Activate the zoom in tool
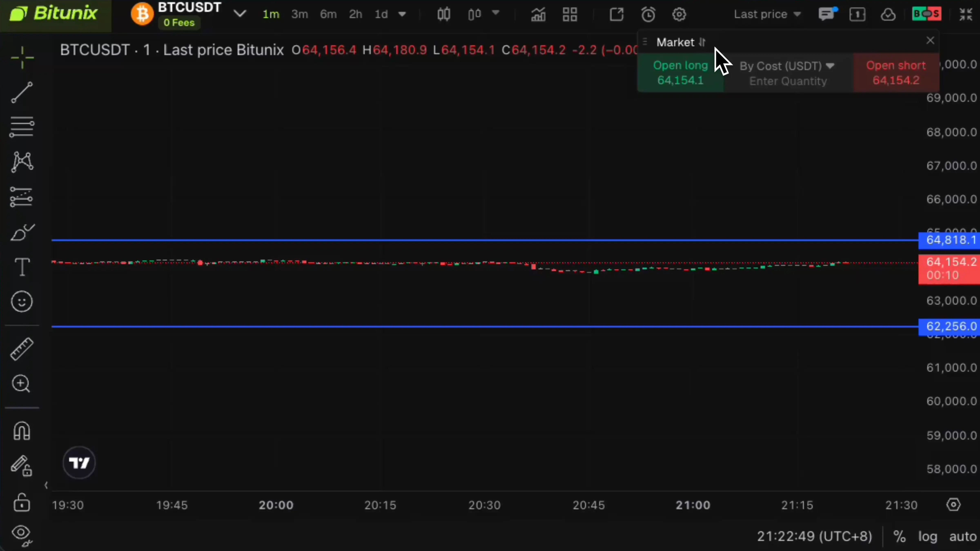Screen dimensions: 980x551 (x=21, y=384)
